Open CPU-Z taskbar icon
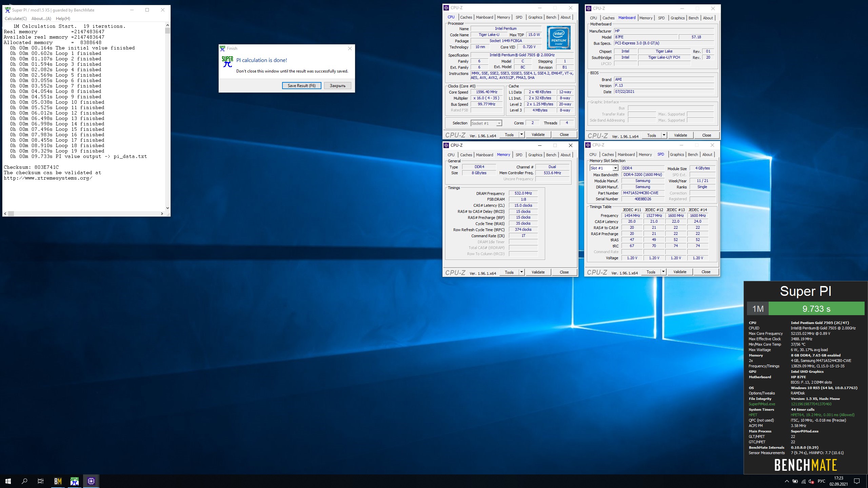The width and height of the screenshot is (868, 488). click(x=91, y=481)
